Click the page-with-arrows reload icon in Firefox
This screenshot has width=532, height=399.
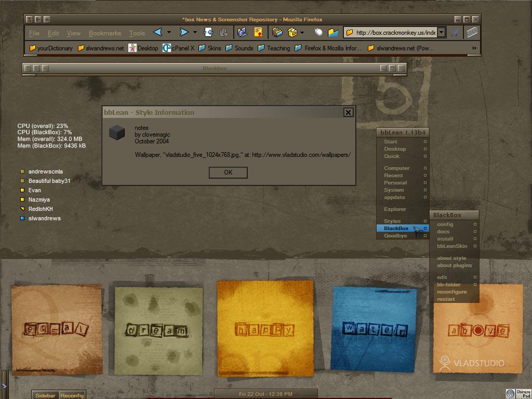(208, 32)
